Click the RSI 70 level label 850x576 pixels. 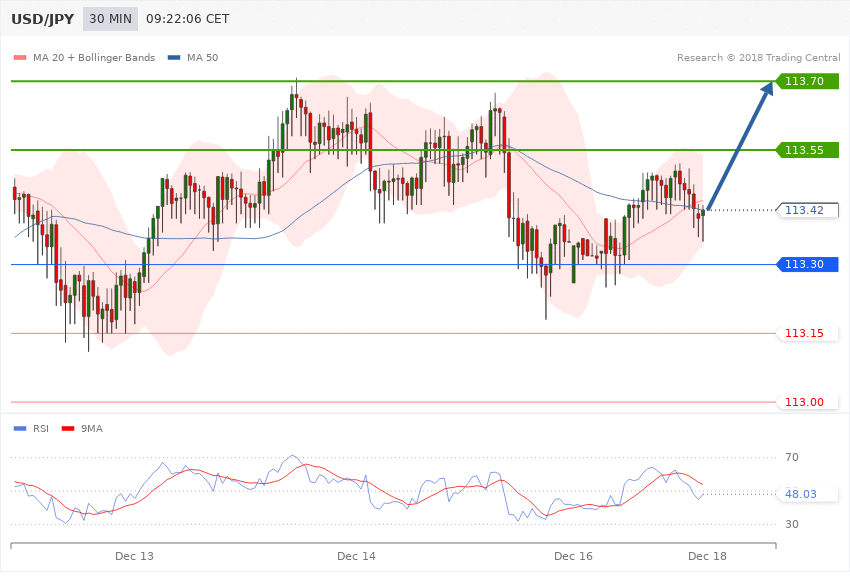tap(791, 457)
